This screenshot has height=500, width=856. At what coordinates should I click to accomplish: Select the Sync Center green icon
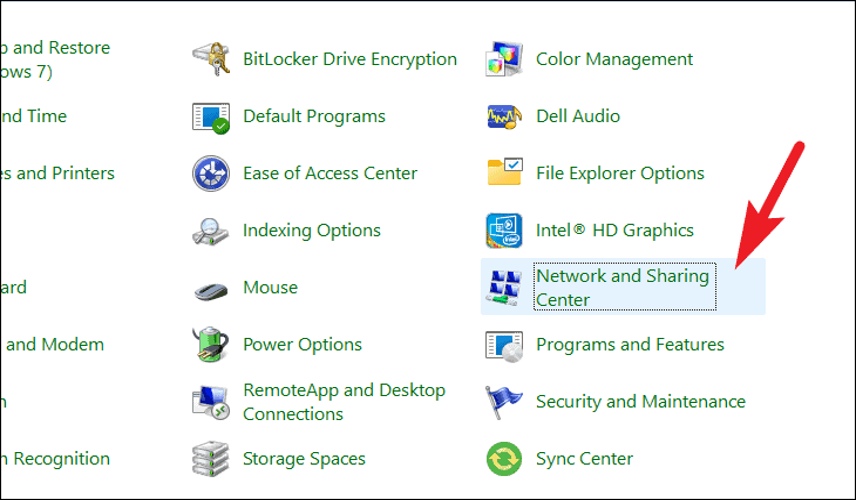coord(504,459)
